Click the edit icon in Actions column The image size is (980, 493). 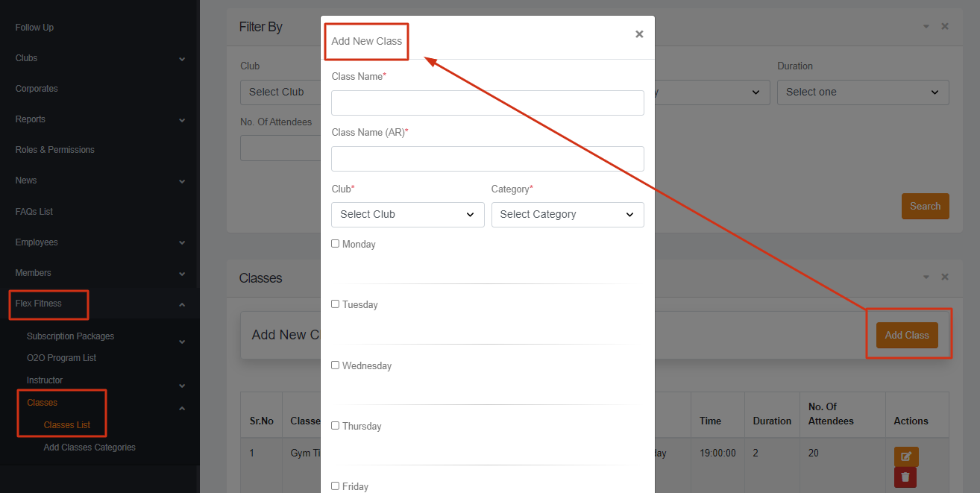coord(906,456)
